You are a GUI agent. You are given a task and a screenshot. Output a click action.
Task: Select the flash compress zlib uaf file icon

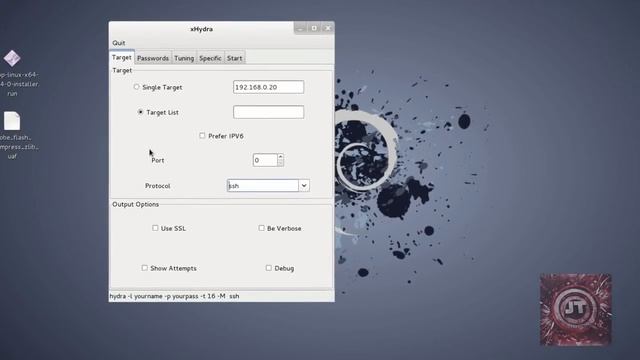pyautogui.click(x=12, y=121)
